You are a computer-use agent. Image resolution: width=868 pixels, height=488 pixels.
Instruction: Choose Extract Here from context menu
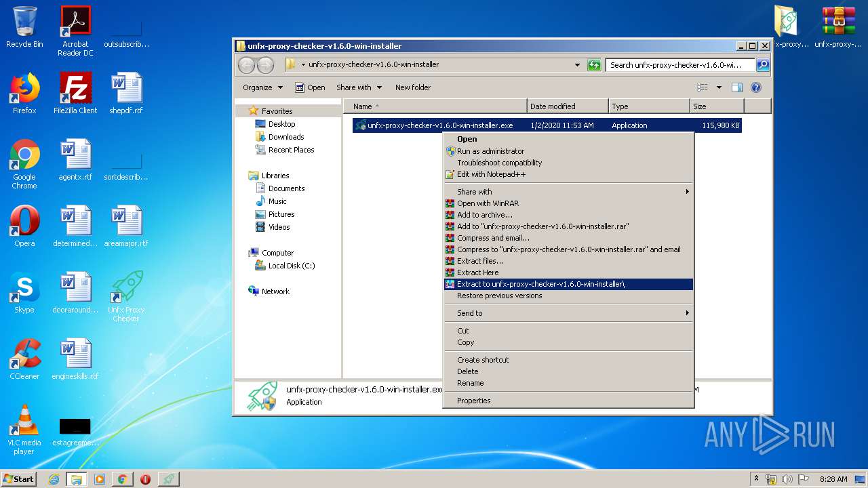point(477,272)
